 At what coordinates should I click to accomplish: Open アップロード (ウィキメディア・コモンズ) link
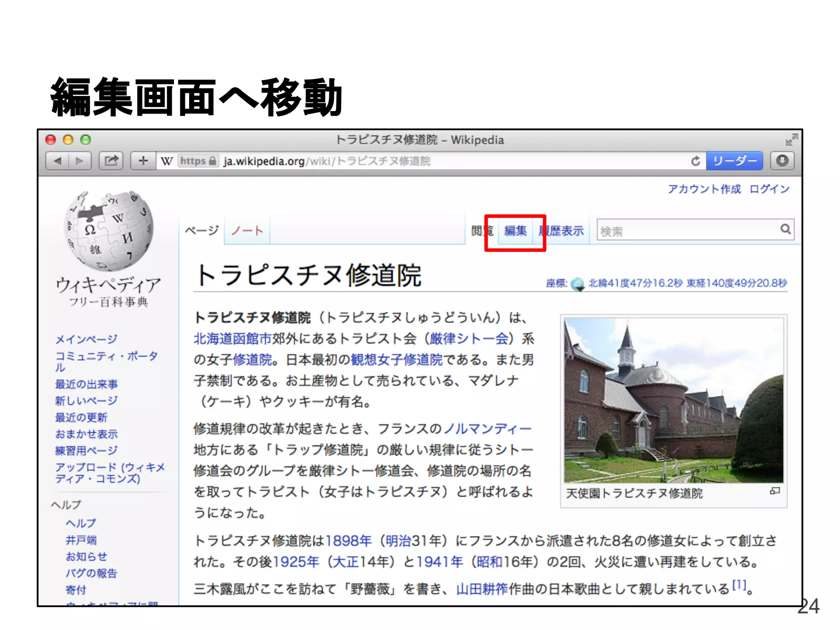click(110, 473)
